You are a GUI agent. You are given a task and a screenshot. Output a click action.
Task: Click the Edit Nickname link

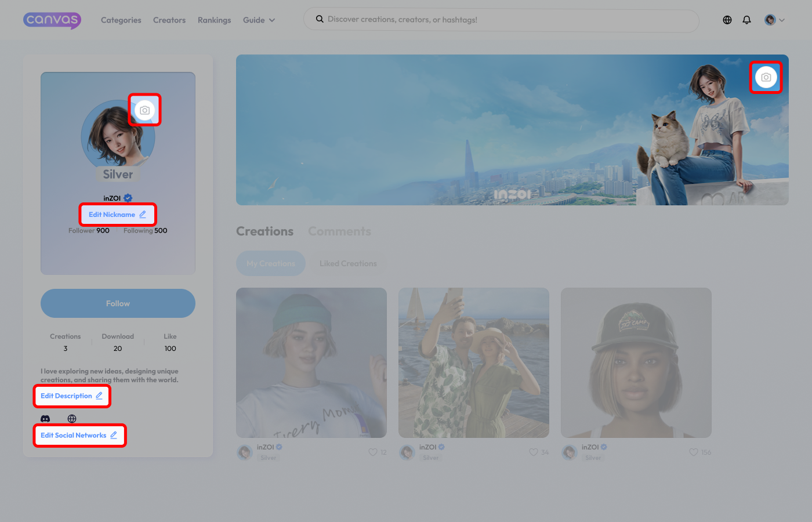118,214
